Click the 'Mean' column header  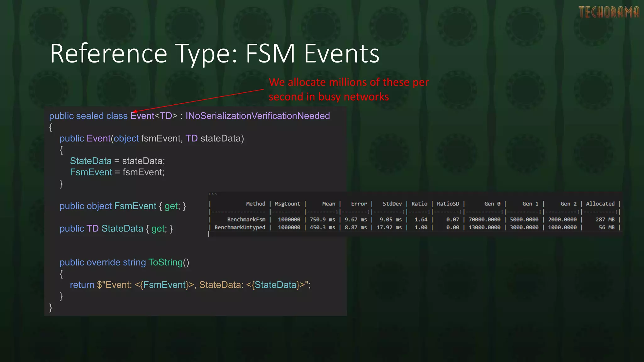329,204
